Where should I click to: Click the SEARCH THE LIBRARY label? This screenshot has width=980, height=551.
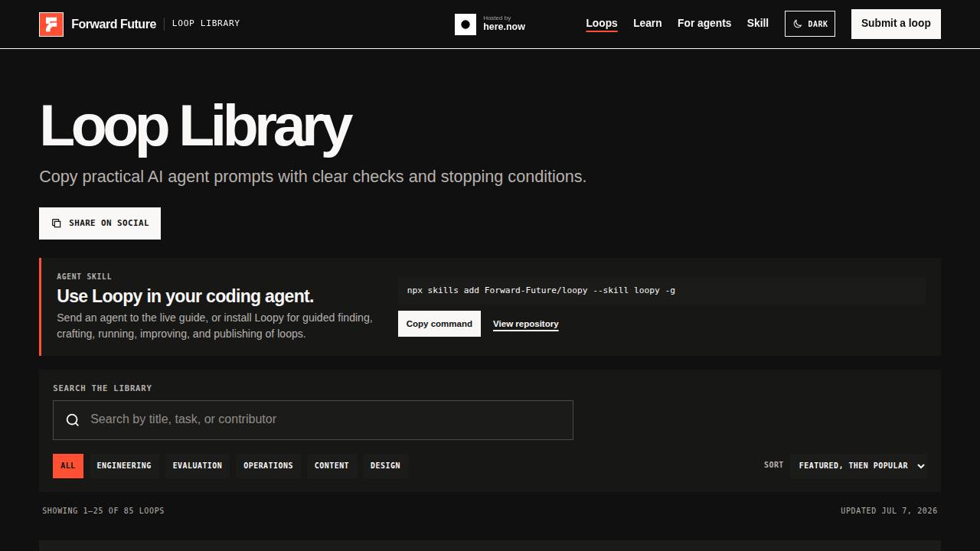pos(103,388)
